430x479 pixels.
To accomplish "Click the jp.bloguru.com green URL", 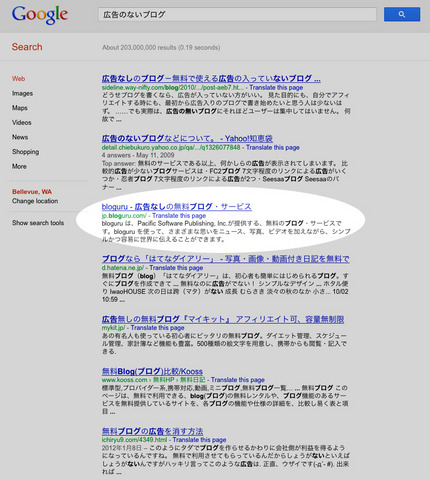I will 124,216.
